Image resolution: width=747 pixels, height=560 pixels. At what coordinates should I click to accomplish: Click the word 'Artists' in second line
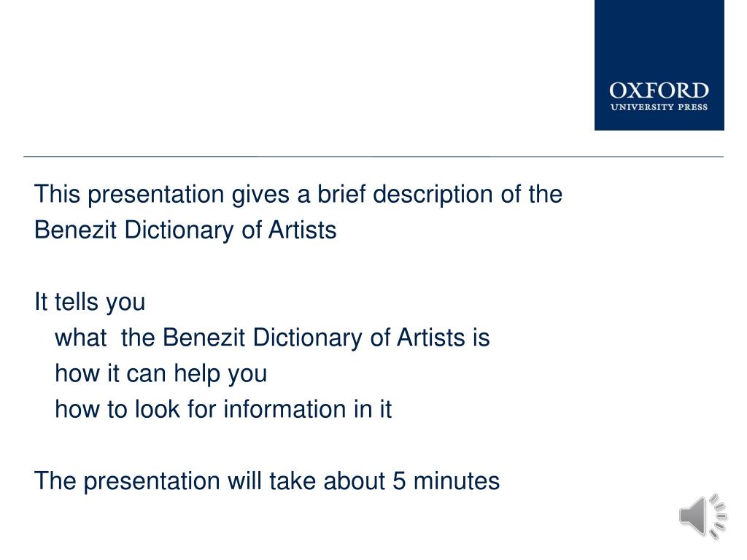pos(303,230)
